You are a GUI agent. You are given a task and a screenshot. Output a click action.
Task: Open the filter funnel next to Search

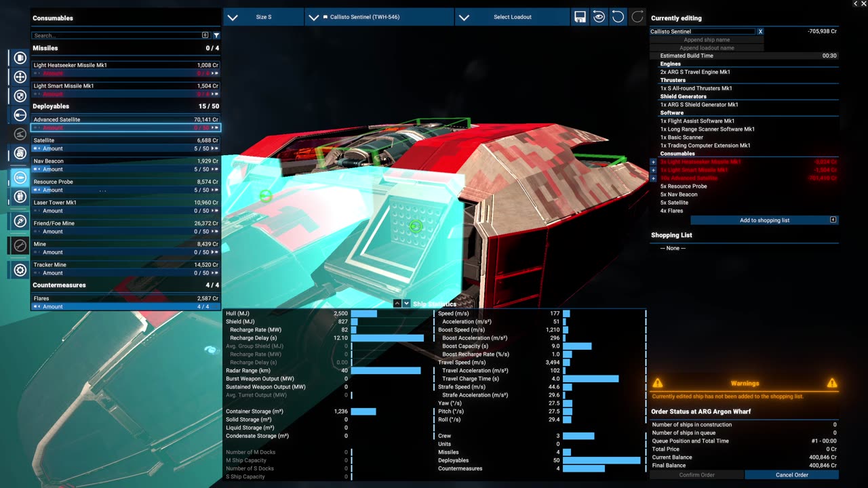[216, 35]
